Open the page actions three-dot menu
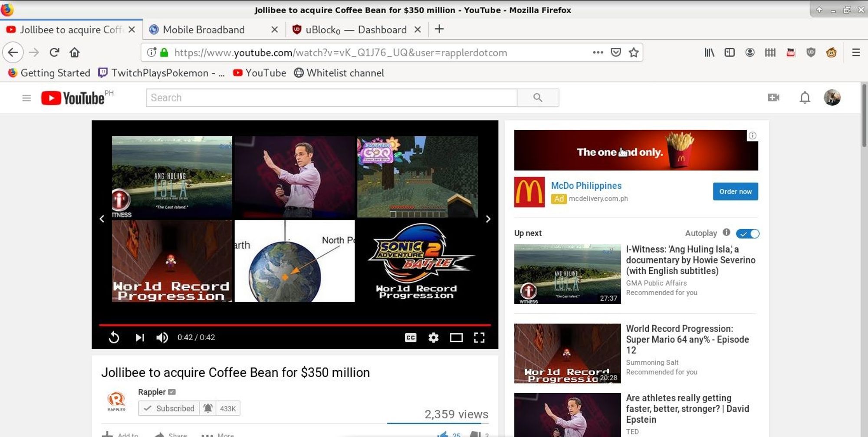 (598, 52)
